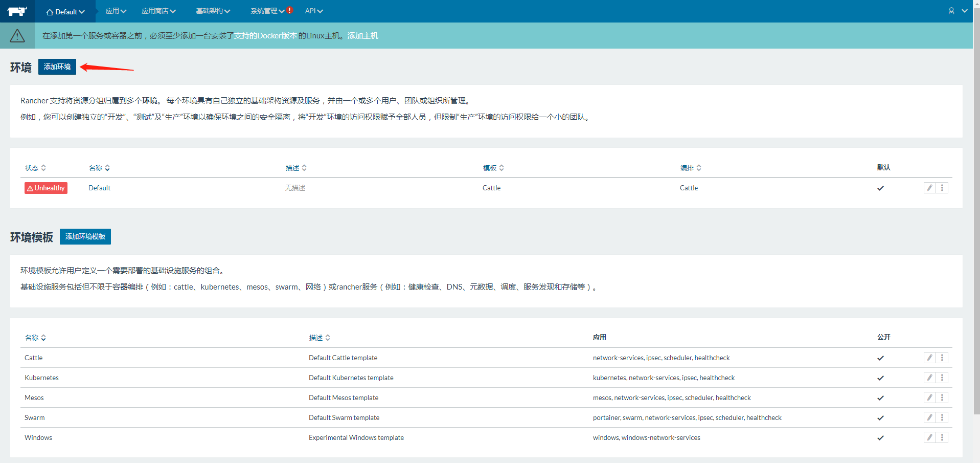Edit the Kubernetes template with pencil icon
This screenshot has width=980, height=463.
[x=930, y=378]
